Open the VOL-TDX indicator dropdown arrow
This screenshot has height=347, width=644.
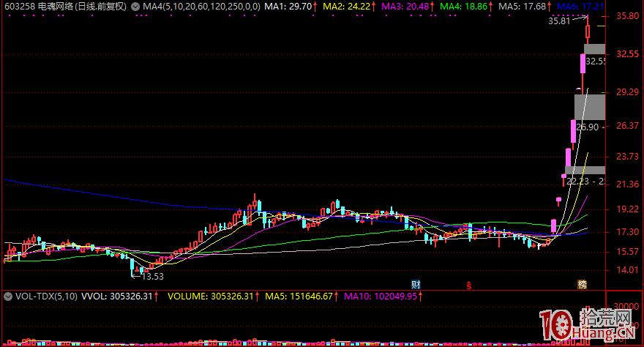click(x=8, y=296)
